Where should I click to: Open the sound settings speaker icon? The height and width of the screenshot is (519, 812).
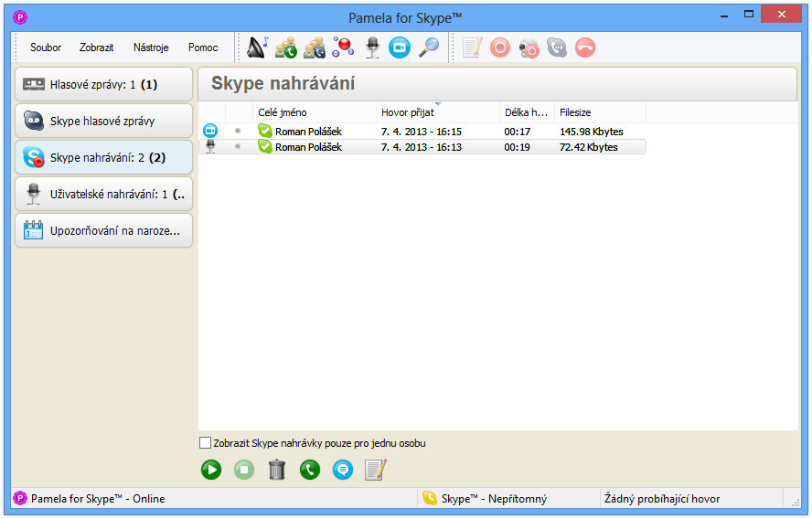[257, 48]
